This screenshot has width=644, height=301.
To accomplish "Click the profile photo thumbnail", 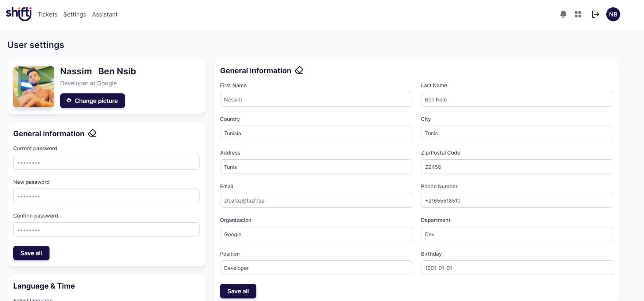I will [34, 87].
